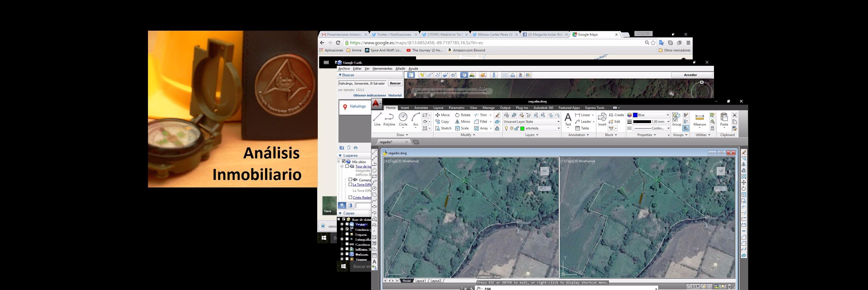Click the Acceder button in Google Earth

(690, 75)
